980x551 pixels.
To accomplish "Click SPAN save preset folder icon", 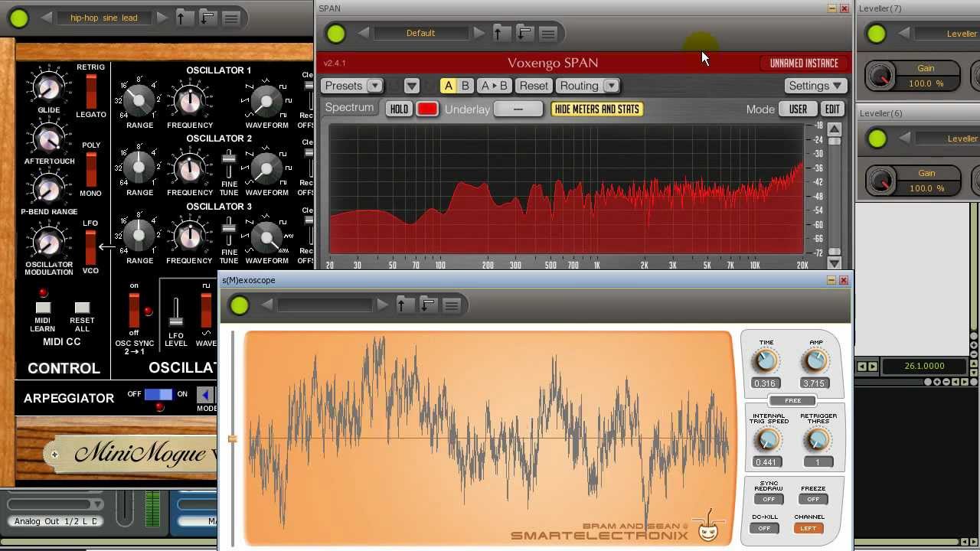I will click(x=524, y=33).
